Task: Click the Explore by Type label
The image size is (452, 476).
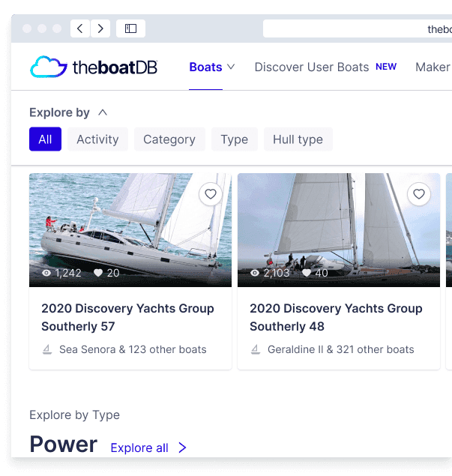Action: [x=75, y=415]
